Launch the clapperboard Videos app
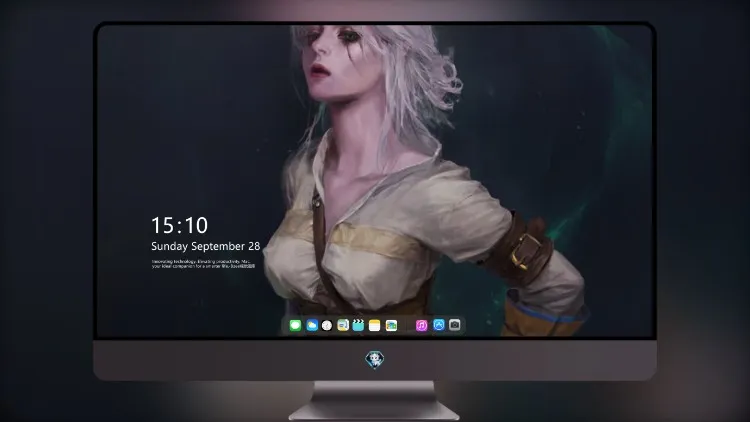The image size is (750, 422). click(358, 325)
